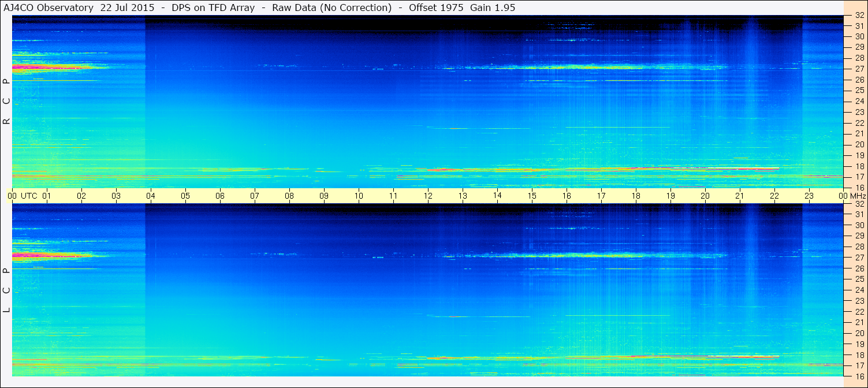This screenshot has height=388, width=868.
Task: Click hour marker '18' on the time axis
Action: point(636,196)
